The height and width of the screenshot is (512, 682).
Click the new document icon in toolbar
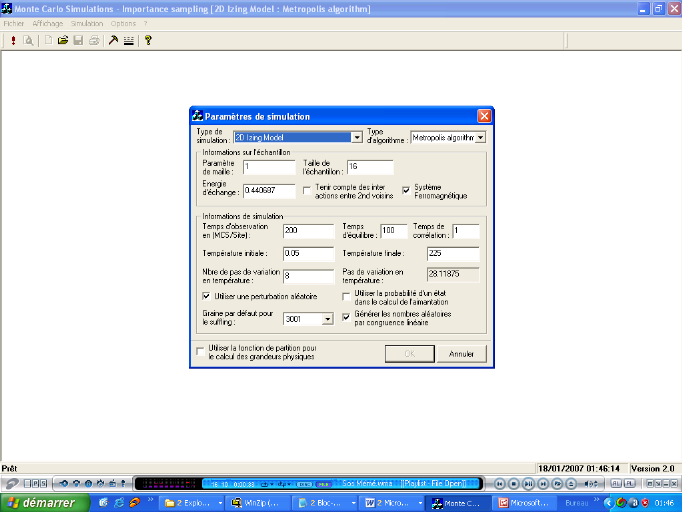tap(47, 41)
